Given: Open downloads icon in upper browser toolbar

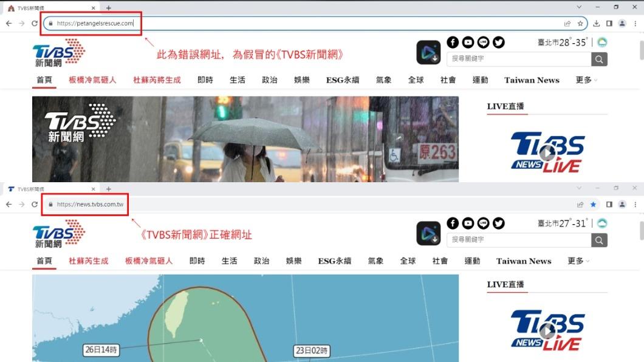Looking at the screenshot, I should click(597, 24).
